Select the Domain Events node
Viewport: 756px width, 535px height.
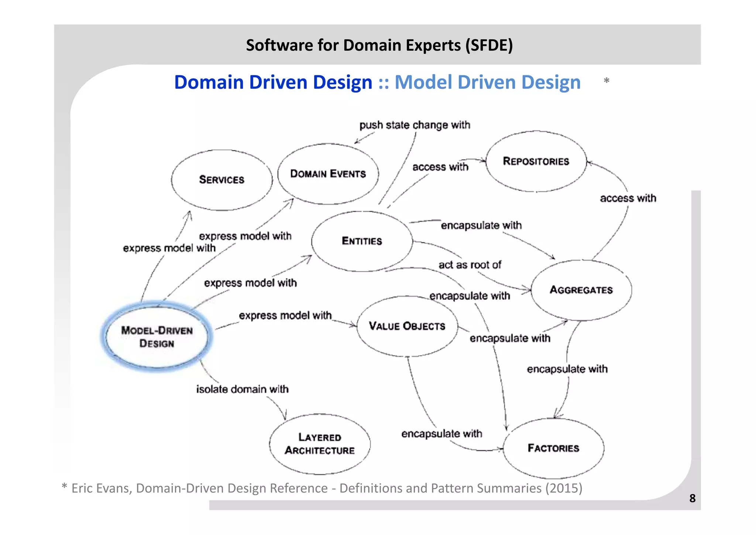click(328, 174)
